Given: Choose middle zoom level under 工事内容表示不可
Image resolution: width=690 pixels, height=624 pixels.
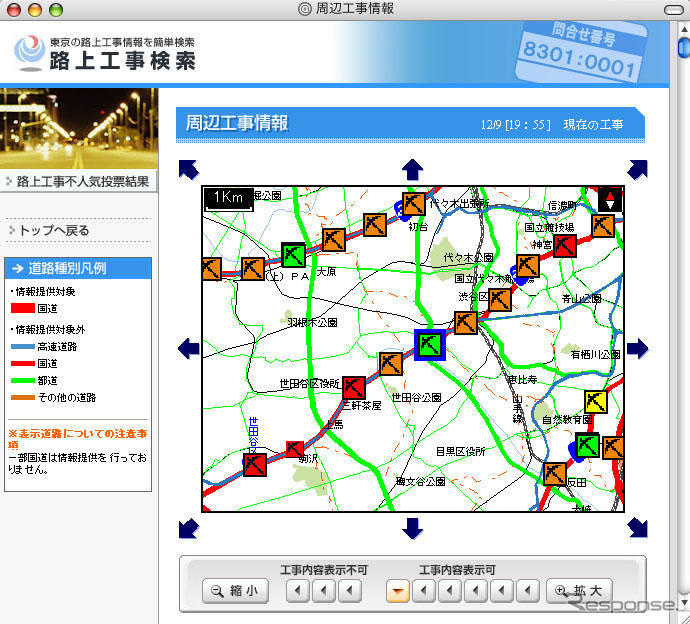Looking at the screenshot, I should pos(323,591).
